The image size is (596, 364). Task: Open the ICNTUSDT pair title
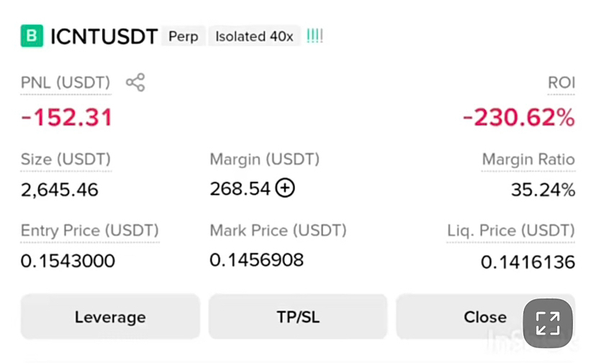click(104, 37)
